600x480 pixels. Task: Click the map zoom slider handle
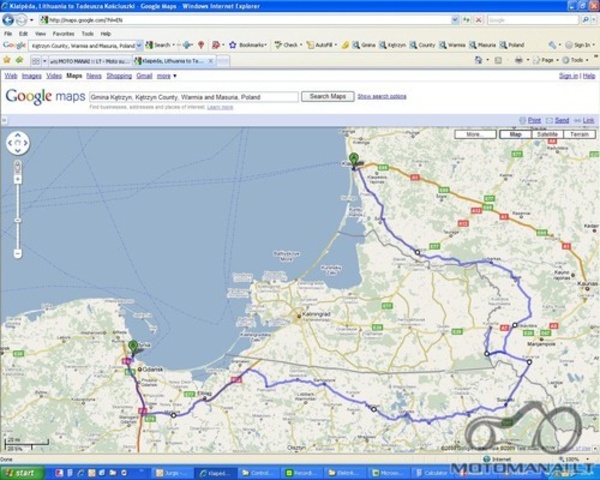[18, 220]
